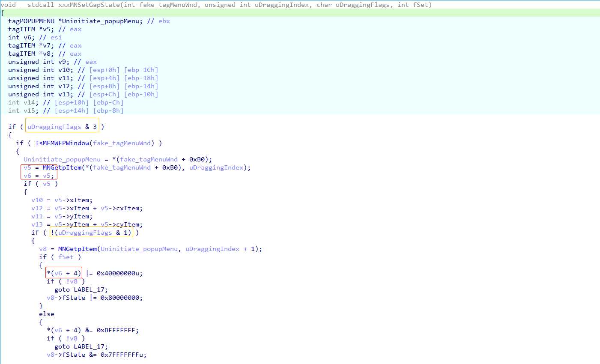Click the 'v8->fState |= 0x80000000;' statement
The image size is (600, 364).
[95, 298]
